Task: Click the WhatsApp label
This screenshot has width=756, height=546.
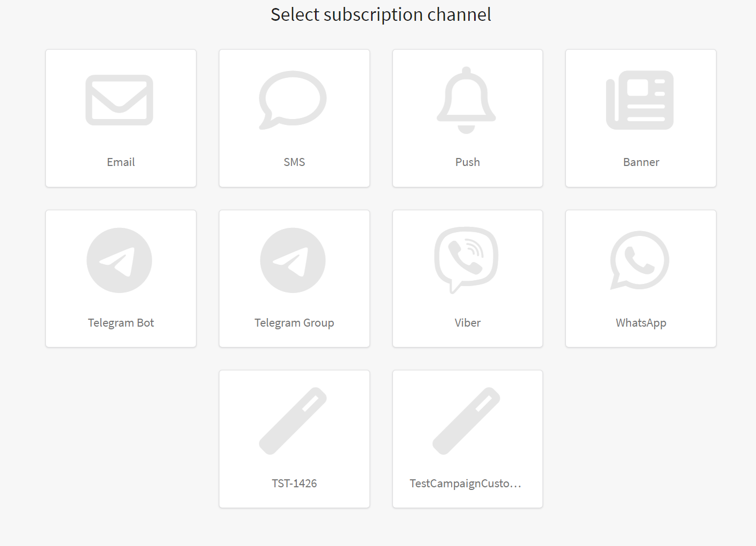Action: [x=641, y=323]
